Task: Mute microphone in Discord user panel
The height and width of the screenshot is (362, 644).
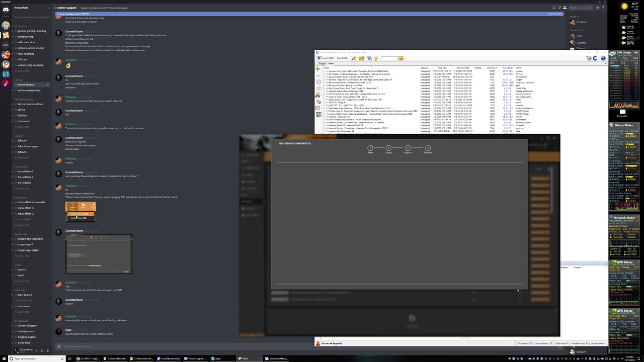Action: [x=37, y=350]
